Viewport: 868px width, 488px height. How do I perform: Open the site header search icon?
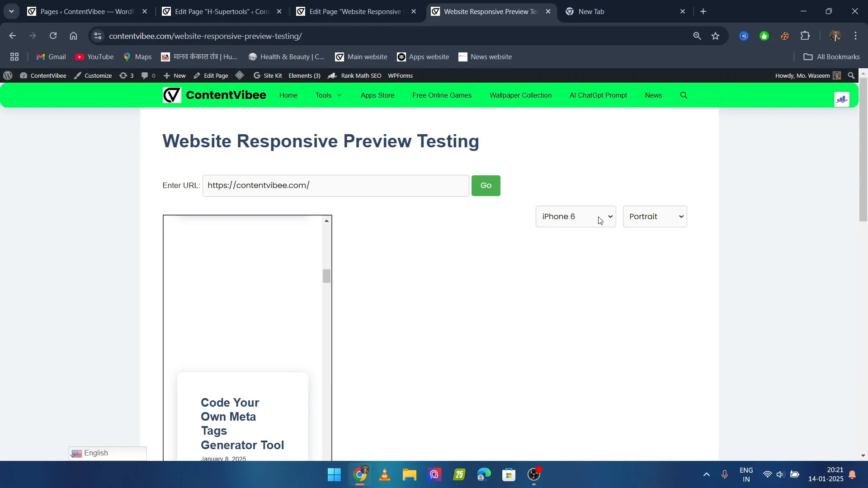(684, 95)
